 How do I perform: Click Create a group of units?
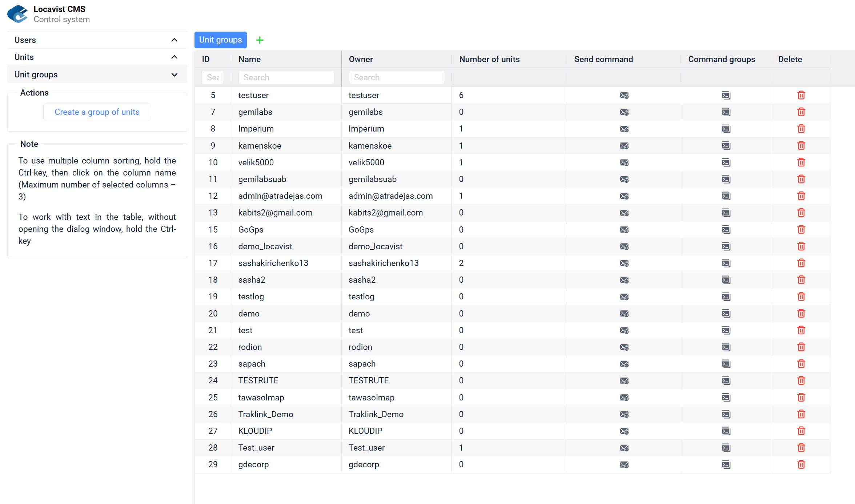coord(97,112)
